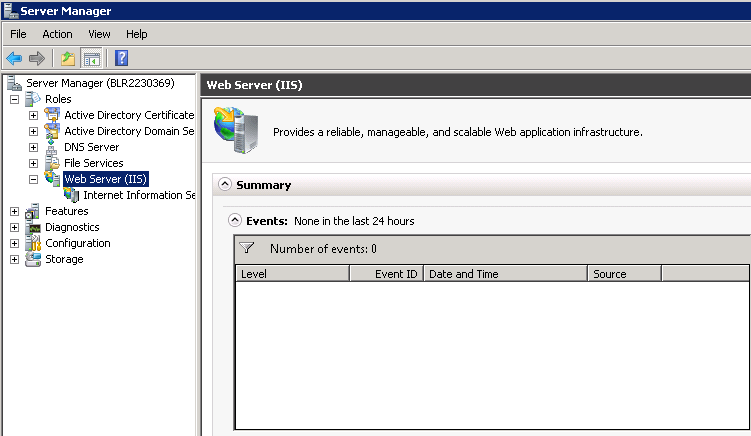Click Active Directory Domain Services icon
This screenshot has width=751, height=436.
click(52, 131)
